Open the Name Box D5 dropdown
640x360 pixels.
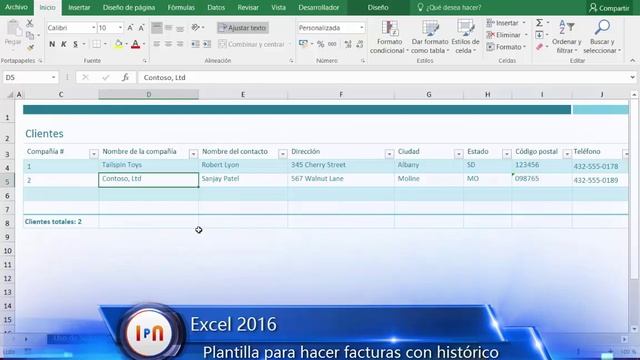click(x=53, y=78)
